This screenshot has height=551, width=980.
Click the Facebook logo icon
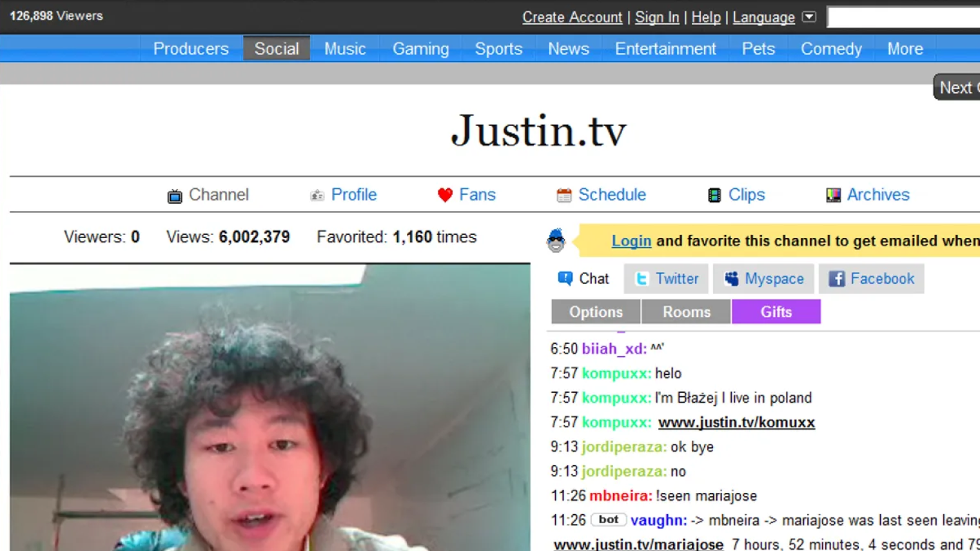(x=836, y=279)
